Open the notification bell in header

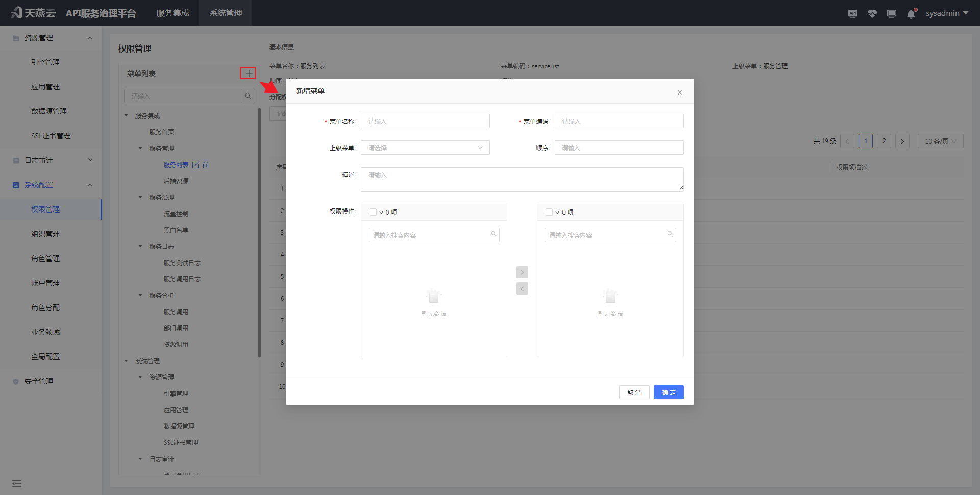click(x=911, y=14)
